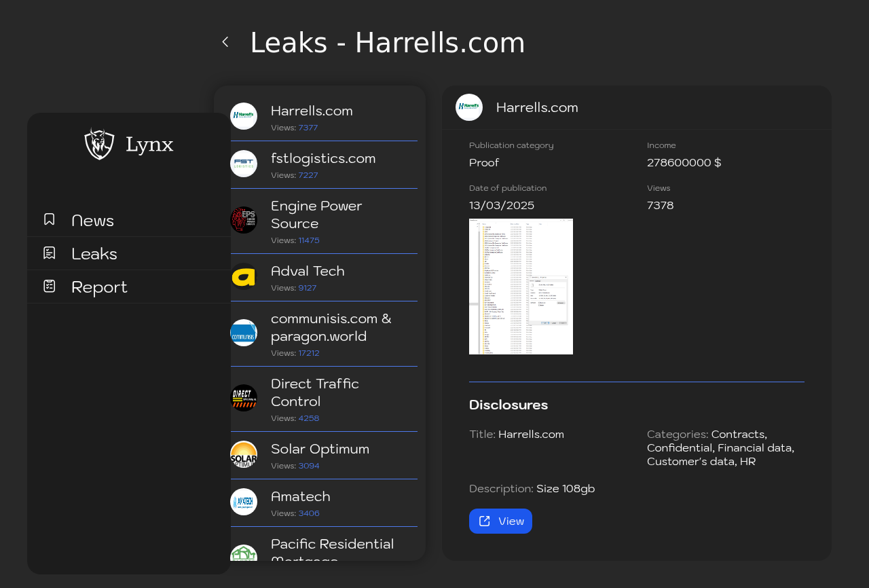Viewport: 869px width, 588px height.
Task: Click the Engine Power Source logo
Action: coord(244,220)
